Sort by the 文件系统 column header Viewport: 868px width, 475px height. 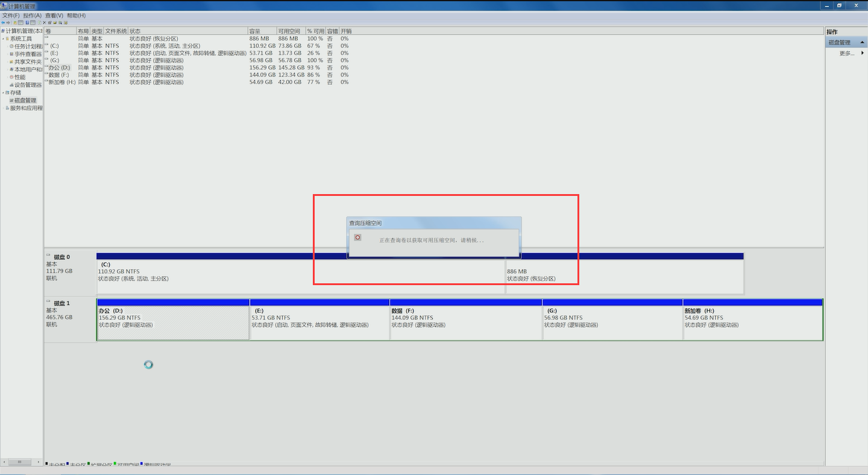[116, 31]
